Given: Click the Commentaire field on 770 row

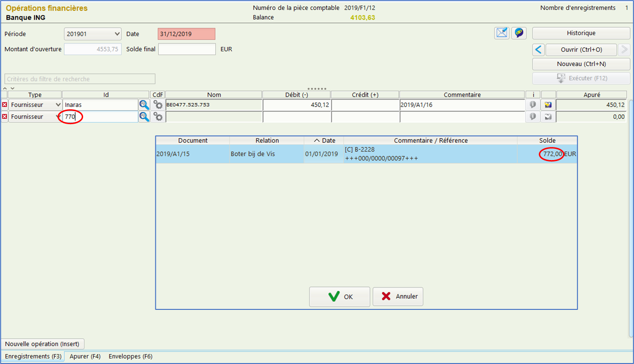Looking at the screenshot, I should coord(462,117).
